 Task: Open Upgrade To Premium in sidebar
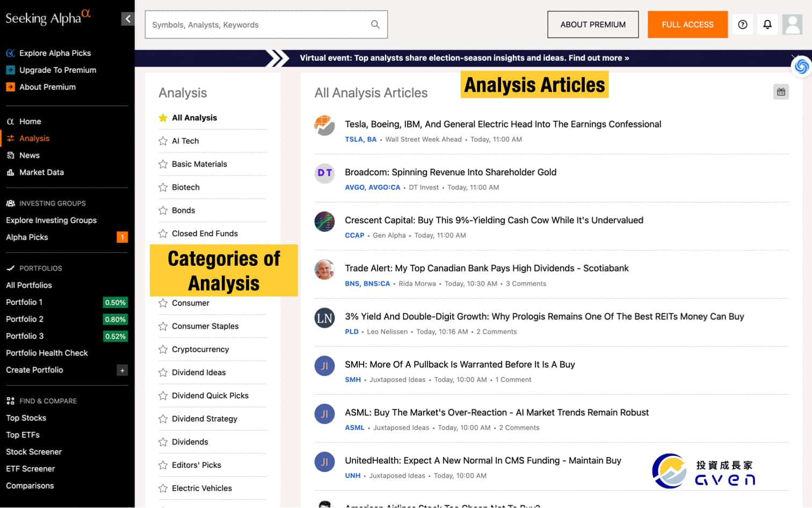click(x=57, y=70)
